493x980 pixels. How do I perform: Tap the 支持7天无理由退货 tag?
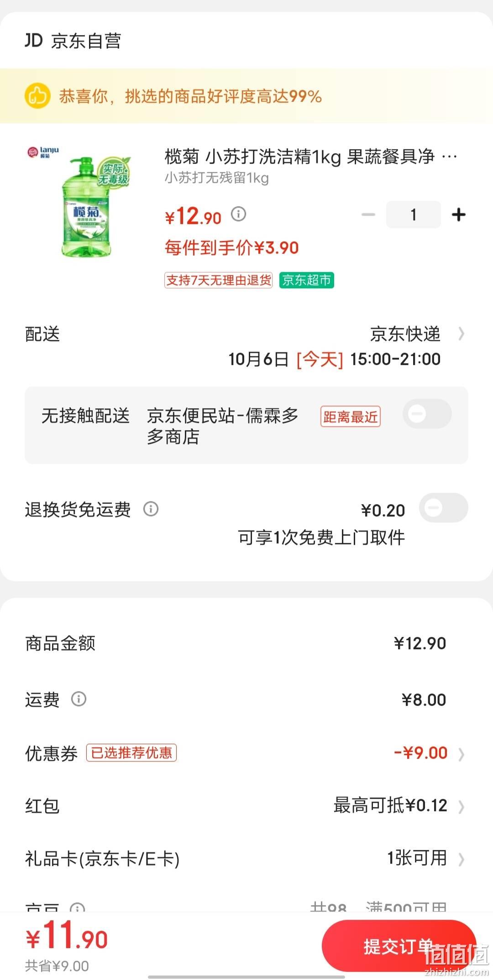219,280
